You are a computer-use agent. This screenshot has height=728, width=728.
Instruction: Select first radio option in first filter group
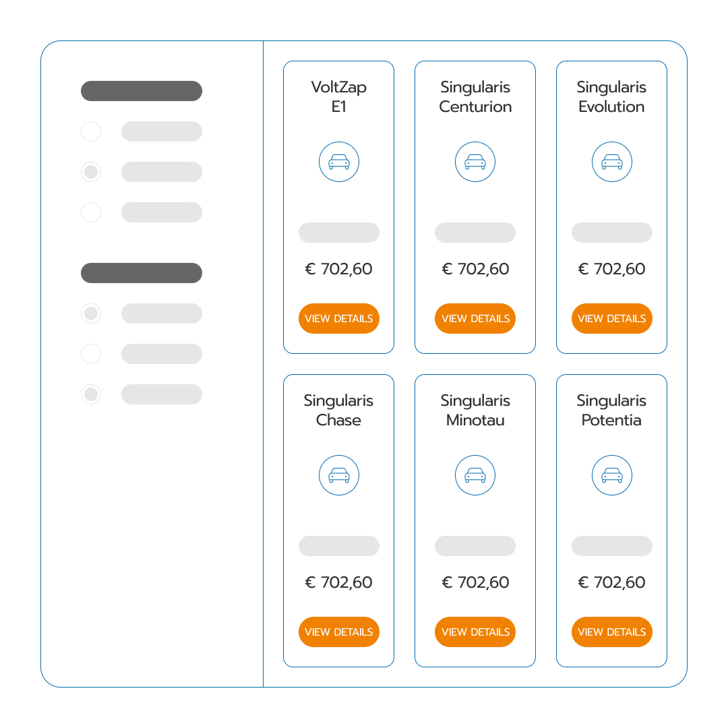coord(91,131)
